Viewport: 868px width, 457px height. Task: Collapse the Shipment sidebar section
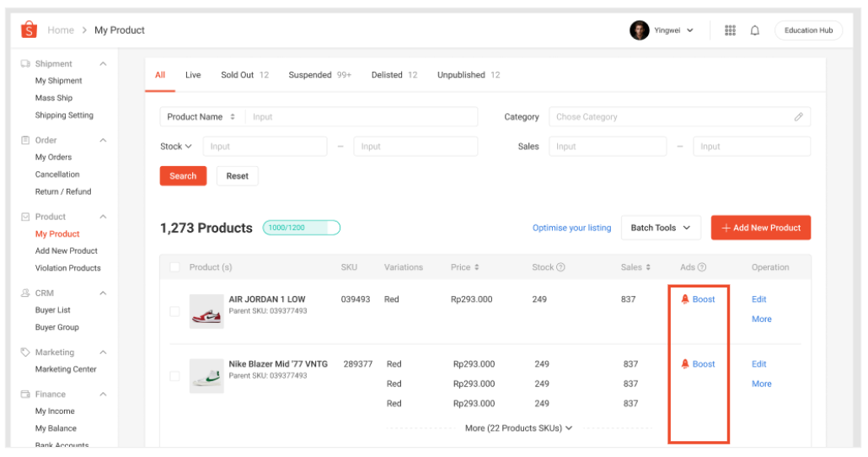103,64
